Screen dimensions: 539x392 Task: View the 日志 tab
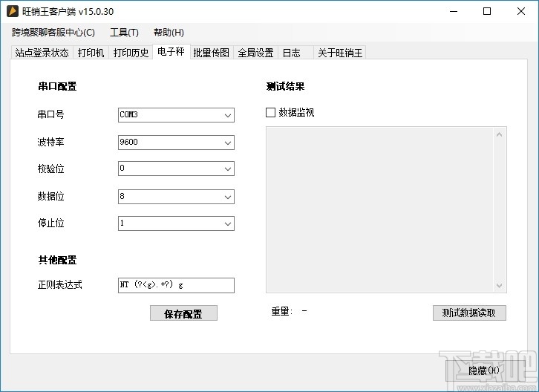click(295, 53)
